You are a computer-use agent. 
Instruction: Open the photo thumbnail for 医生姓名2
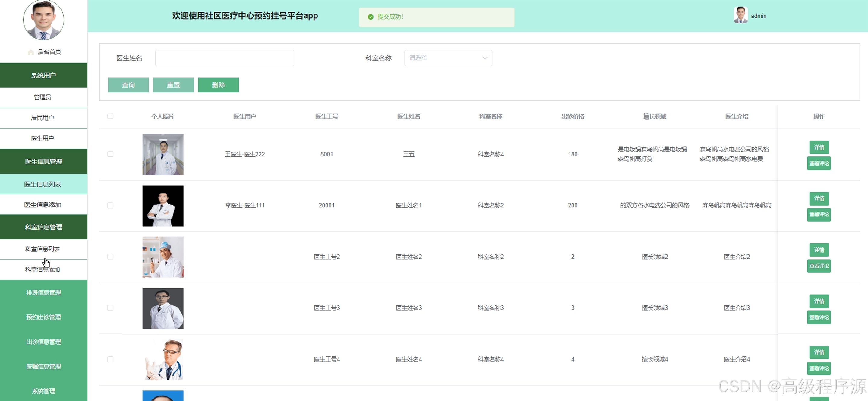tap(163, 257)
